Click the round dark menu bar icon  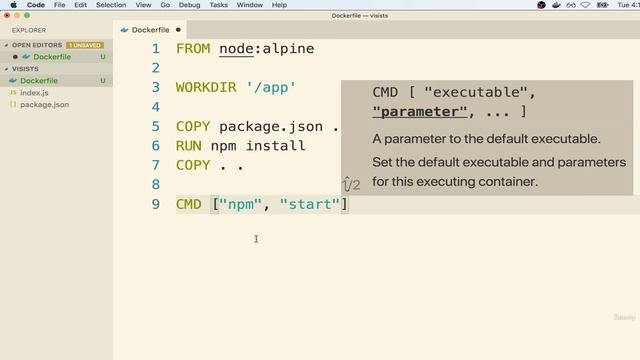(541, 5)
